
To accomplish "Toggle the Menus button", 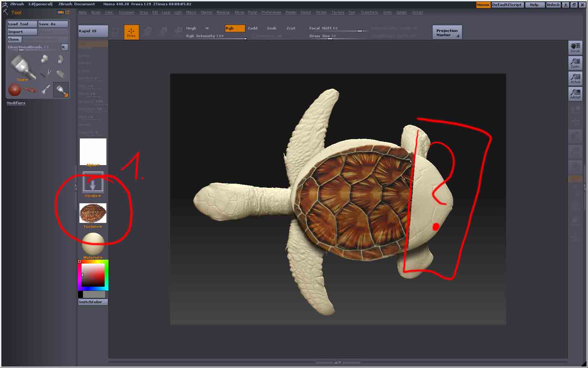I will (x=483, y=5).
